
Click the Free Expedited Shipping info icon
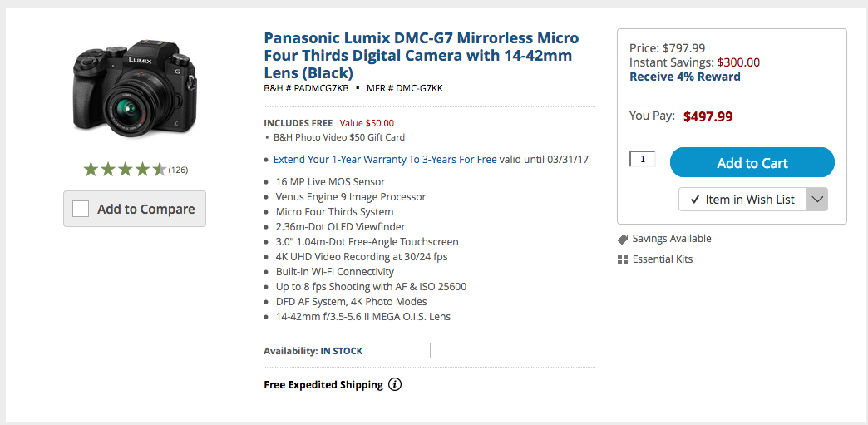coord(395,384)
